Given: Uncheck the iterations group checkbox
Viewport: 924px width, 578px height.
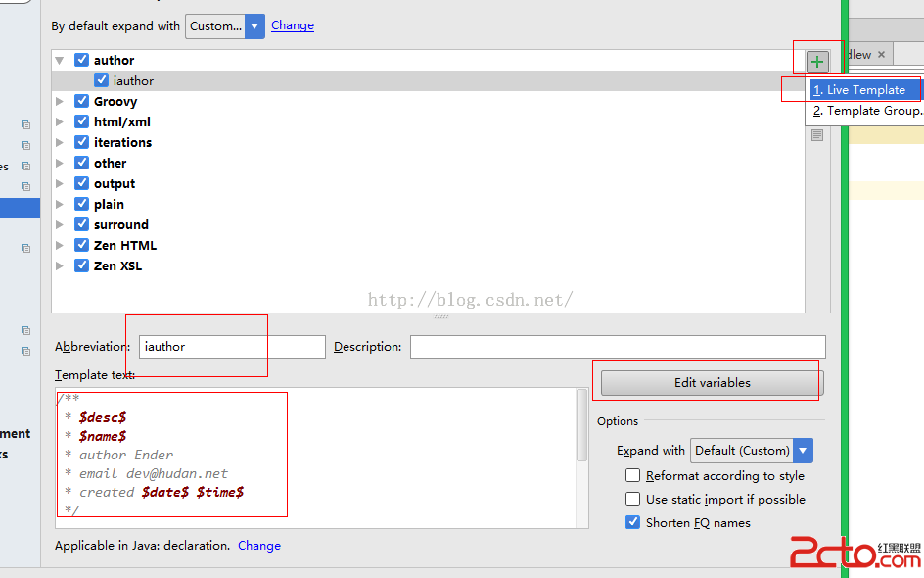Looking at the screenshot, I should point(82,142).
